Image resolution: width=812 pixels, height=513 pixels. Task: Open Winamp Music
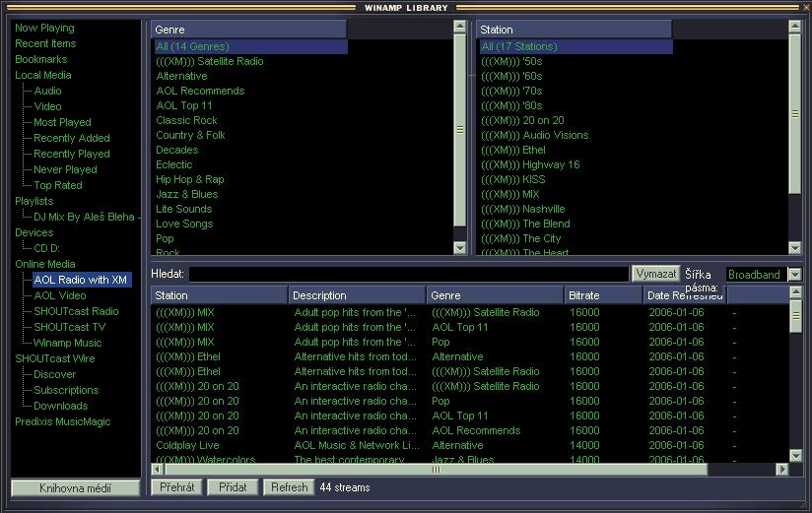pyautogui.click(x=67, y=343)
